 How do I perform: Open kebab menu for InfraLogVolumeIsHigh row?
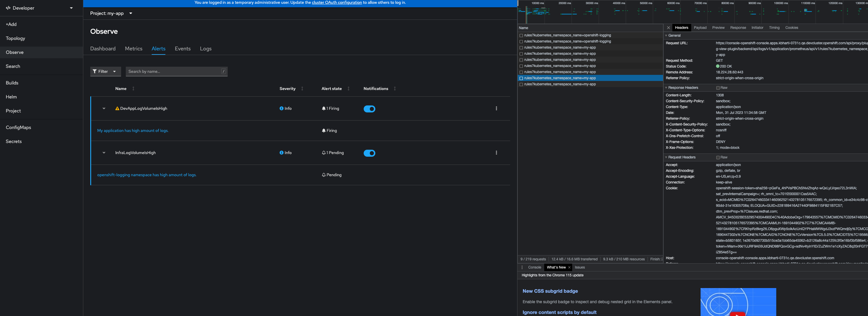click(x=496, y=153)
